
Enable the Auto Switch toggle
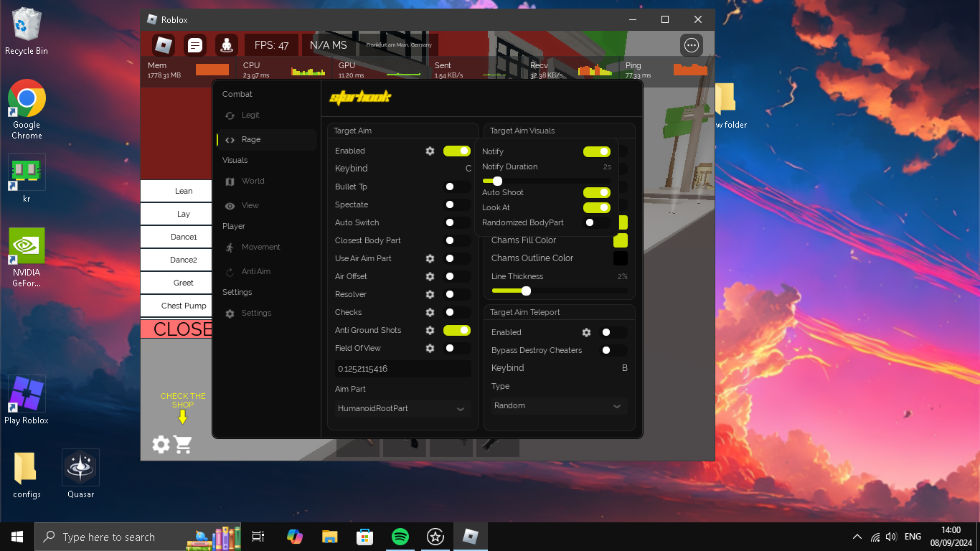tap(456, 222)
